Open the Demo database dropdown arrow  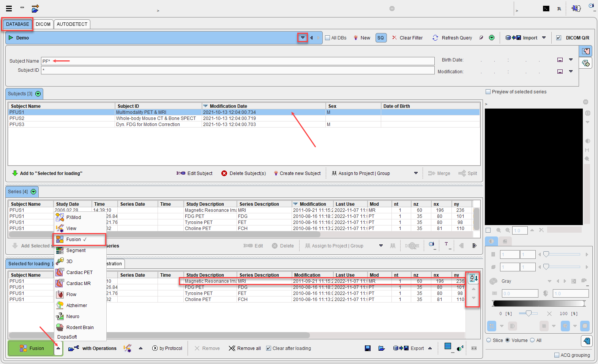point(303,38)
